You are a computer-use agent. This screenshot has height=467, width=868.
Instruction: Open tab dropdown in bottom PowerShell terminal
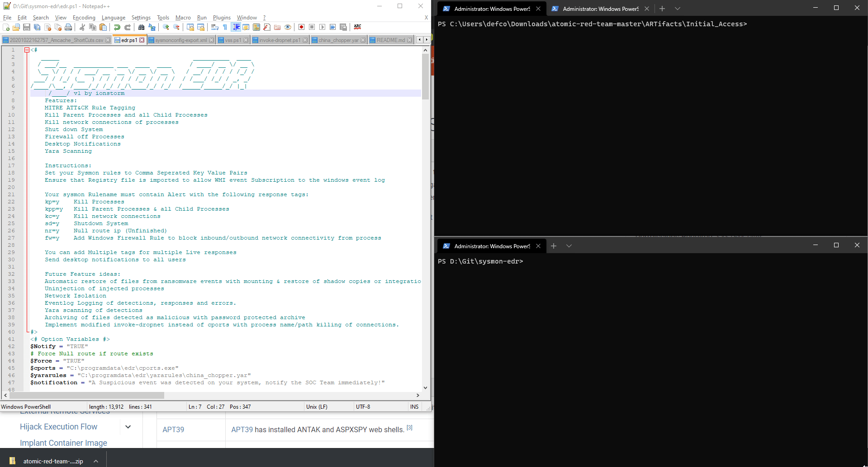click(569, 246)
